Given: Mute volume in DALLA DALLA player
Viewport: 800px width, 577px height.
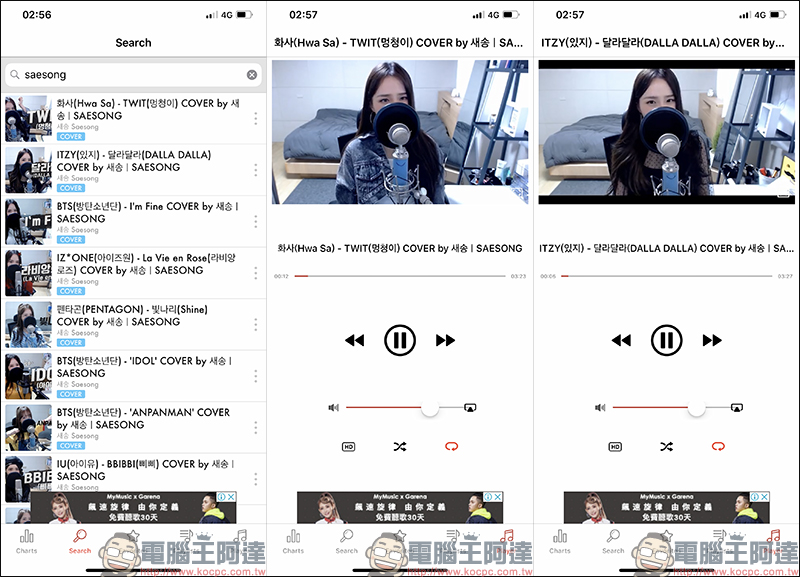Looking at the screenshot, I should [x=601, y=408].
